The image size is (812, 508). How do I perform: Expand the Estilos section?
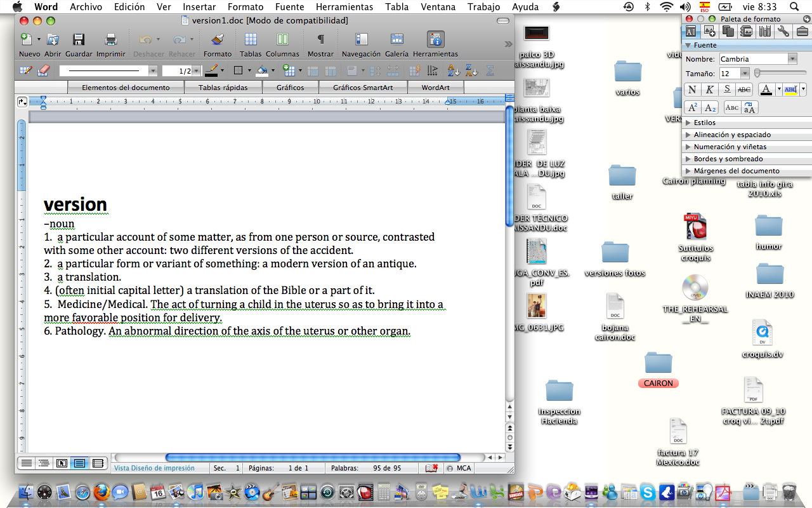pos(704,123)
